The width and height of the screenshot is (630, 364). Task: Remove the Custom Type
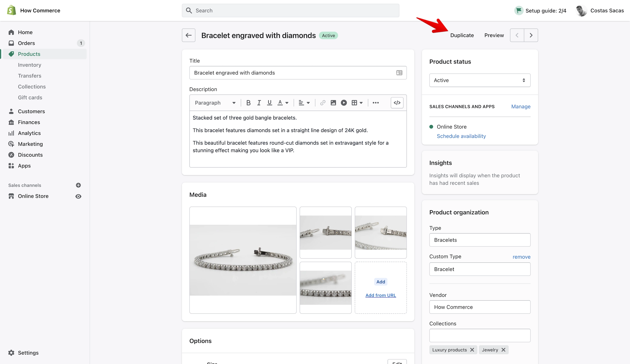coord(521,257)
